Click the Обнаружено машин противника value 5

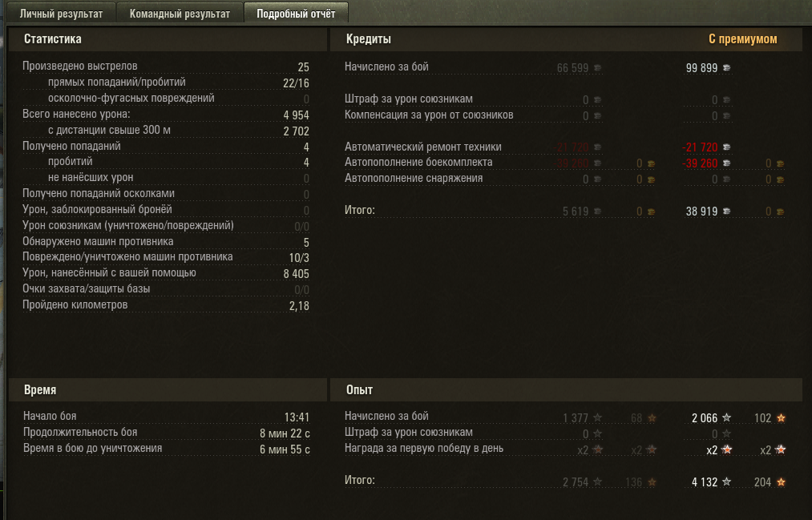click(x=306, y=243)
